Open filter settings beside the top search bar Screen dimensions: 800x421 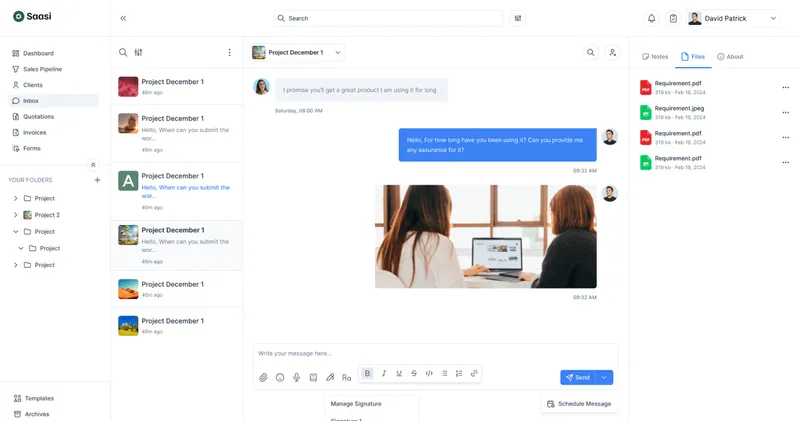point(518,18)
